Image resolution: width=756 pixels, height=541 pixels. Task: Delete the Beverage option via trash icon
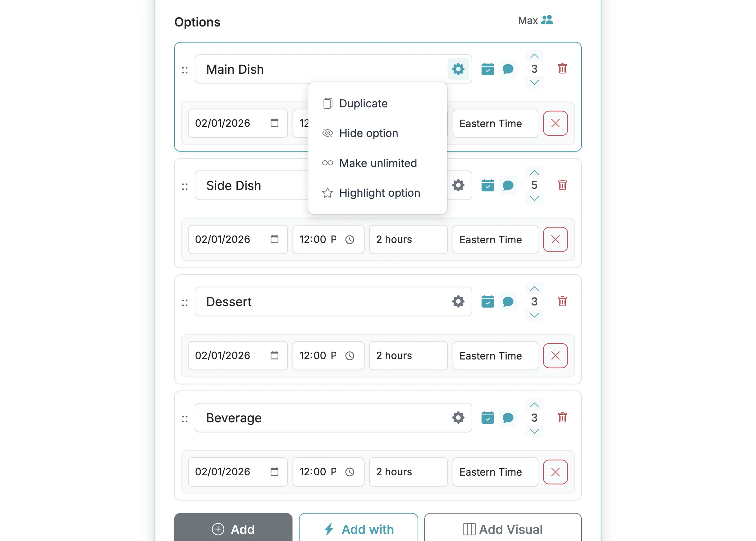(x=562, y=417)
